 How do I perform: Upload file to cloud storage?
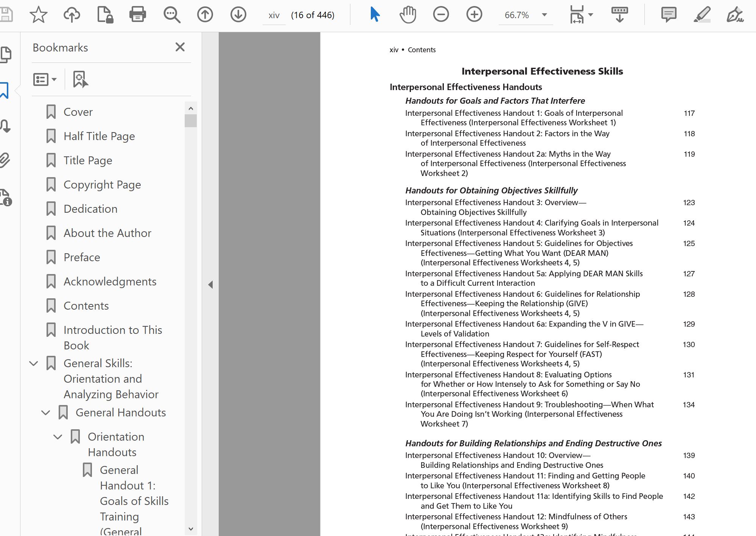(72, 15)
